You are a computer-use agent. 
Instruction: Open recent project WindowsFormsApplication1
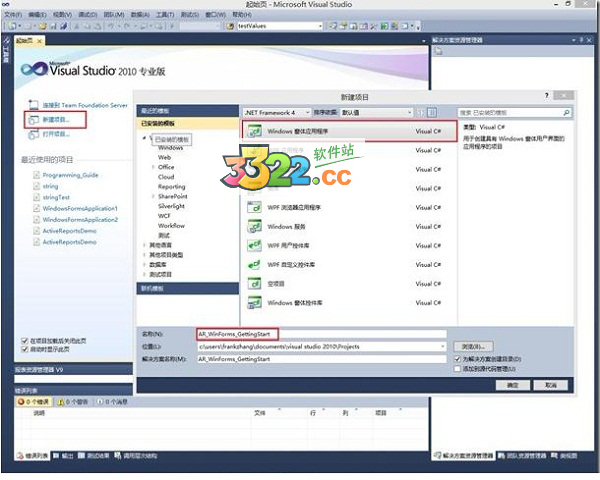[x=80, y=208]
